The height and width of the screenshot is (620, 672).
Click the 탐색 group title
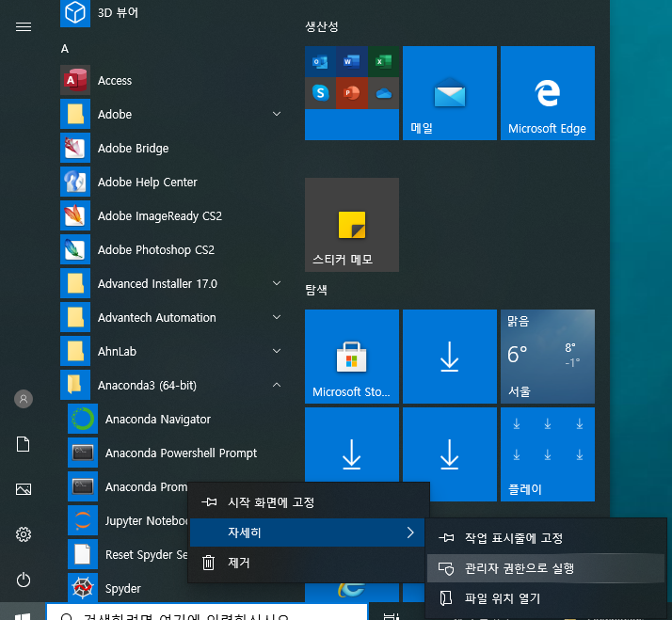click(316, 290)
